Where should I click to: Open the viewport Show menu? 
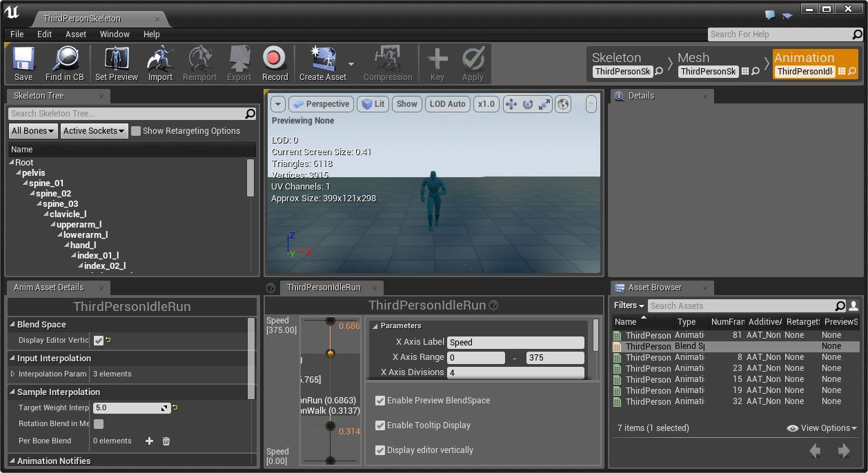coord(406,104)
